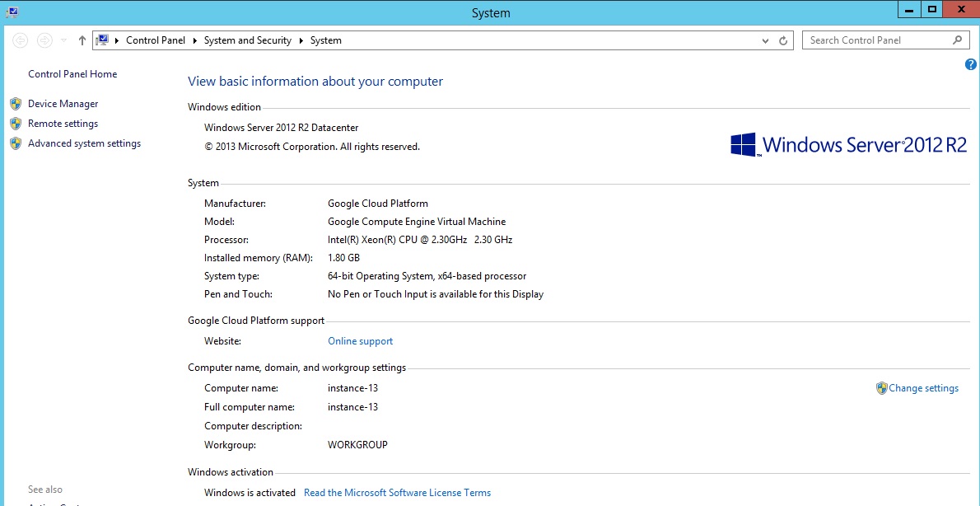Click the '1.80 GB' installed memory value
Screen dimensions: 980x506
pos(343,258)
